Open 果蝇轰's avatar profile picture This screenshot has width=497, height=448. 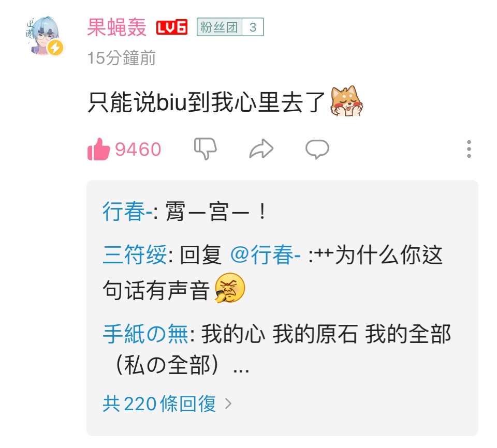tap(43, 36)
